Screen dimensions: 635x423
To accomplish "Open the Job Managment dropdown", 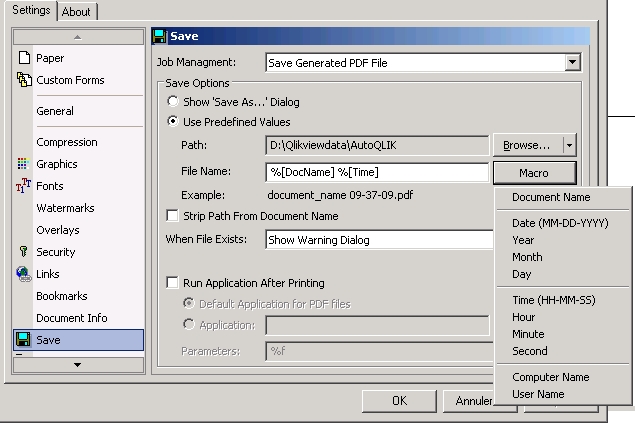I will (572, 62).
